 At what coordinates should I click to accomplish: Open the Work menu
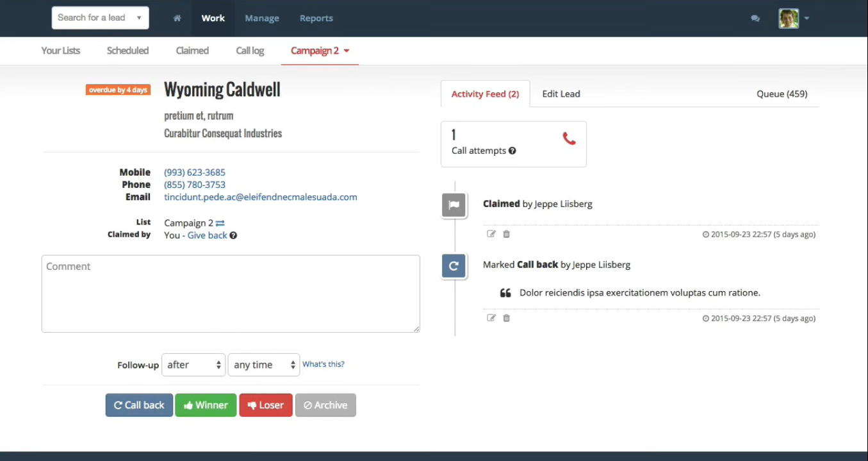tap(213, 19)
